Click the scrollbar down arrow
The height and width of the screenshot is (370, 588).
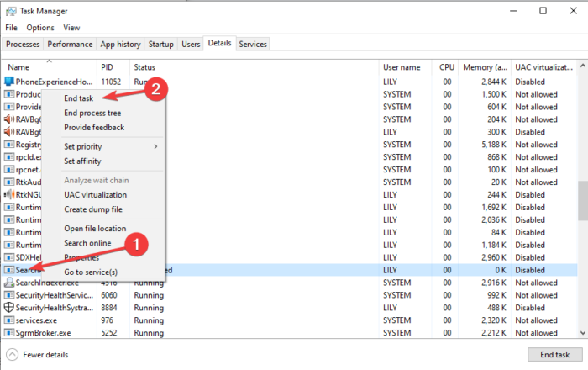582,332
